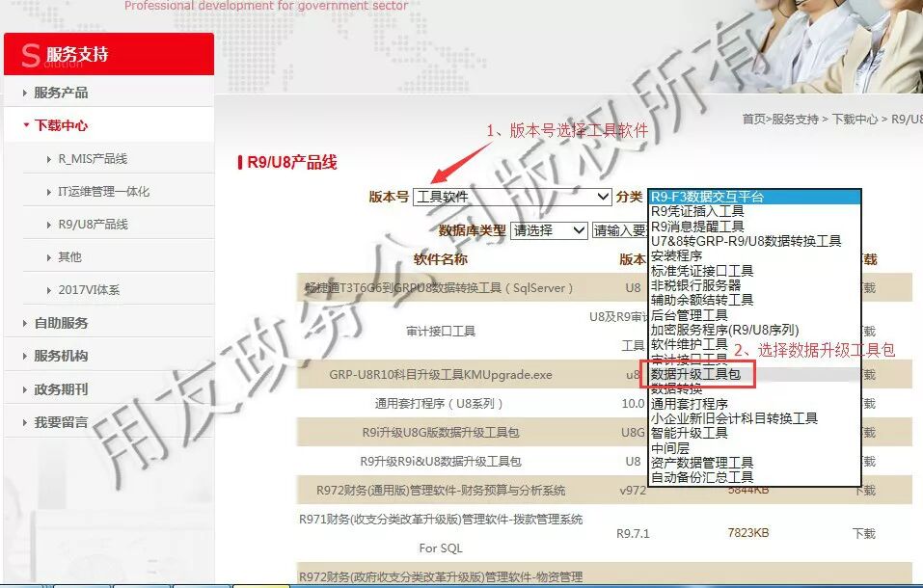Choose R9消息提醒工具 from the list
The width and height of the screenshot is (923, 588).
pos(697,226)
